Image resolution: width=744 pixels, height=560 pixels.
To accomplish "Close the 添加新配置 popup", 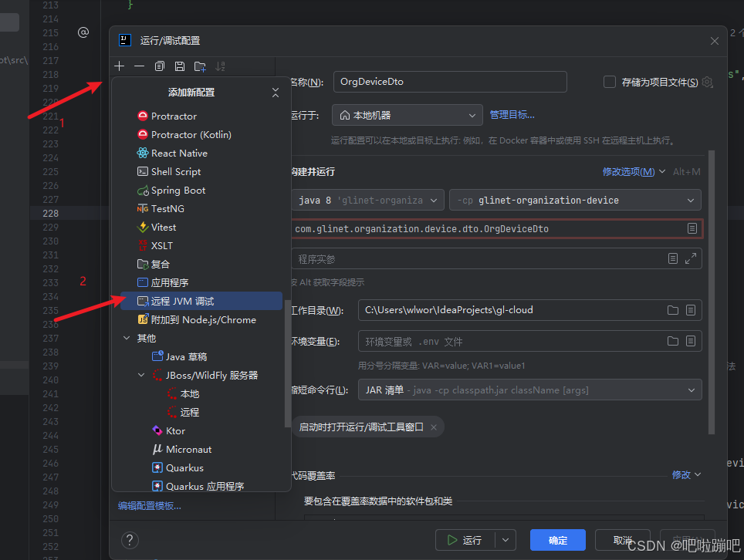I will coord(276,93).
